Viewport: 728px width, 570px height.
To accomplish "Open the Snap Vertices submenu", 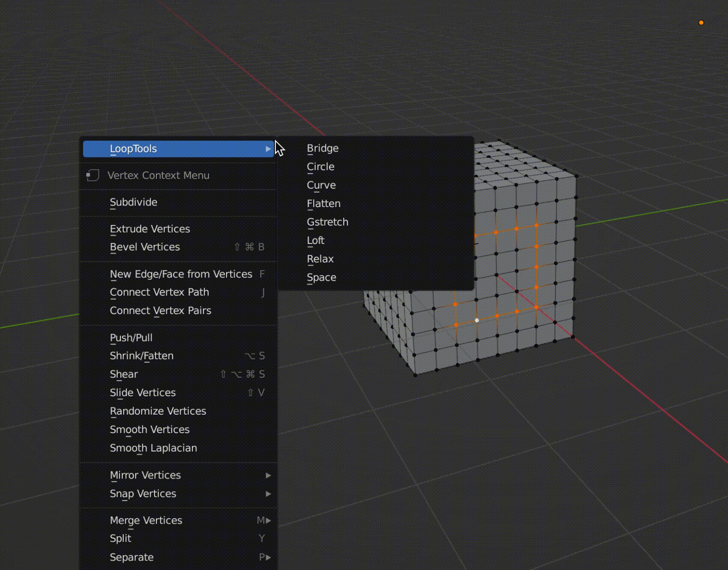I will coord(143,494).
